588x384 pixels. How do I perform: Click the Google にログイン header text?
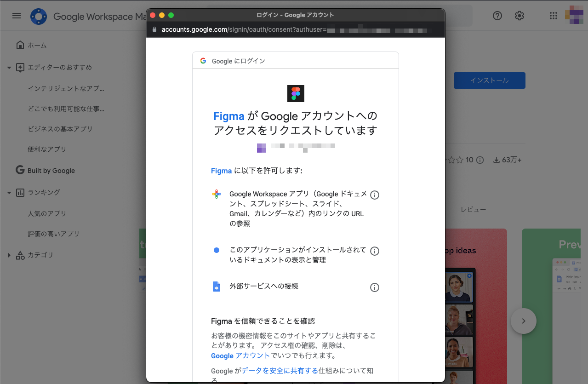click(x=239, y=61)
